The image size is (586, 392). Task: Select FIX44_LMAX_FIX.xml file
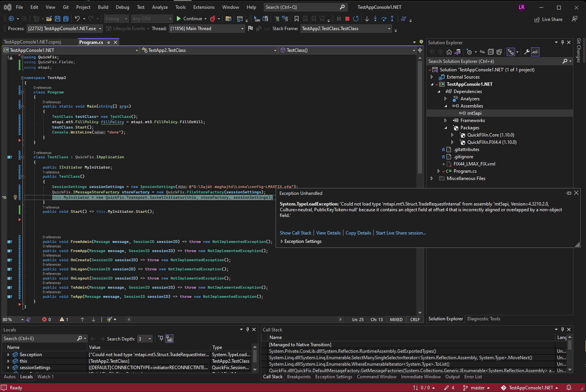[x=474, y=164]
